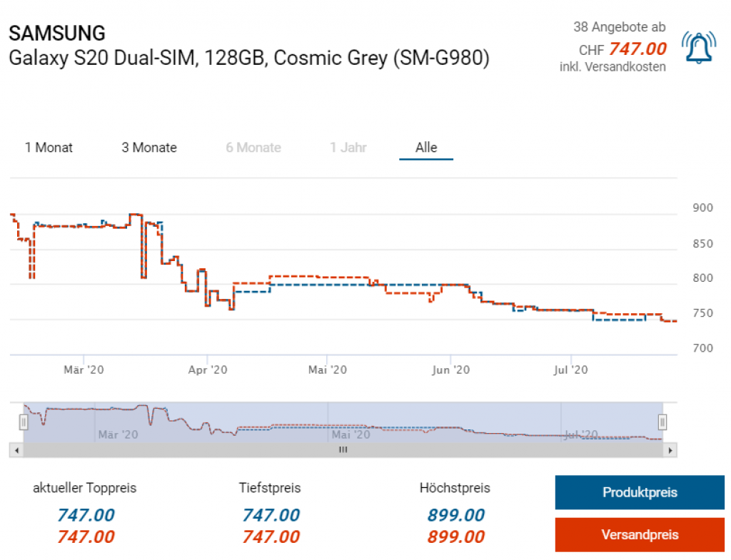The width and height of the screenshot is (731, 560).
Task: Click the Apr '20 axis label
Action: tap(207, 370)
